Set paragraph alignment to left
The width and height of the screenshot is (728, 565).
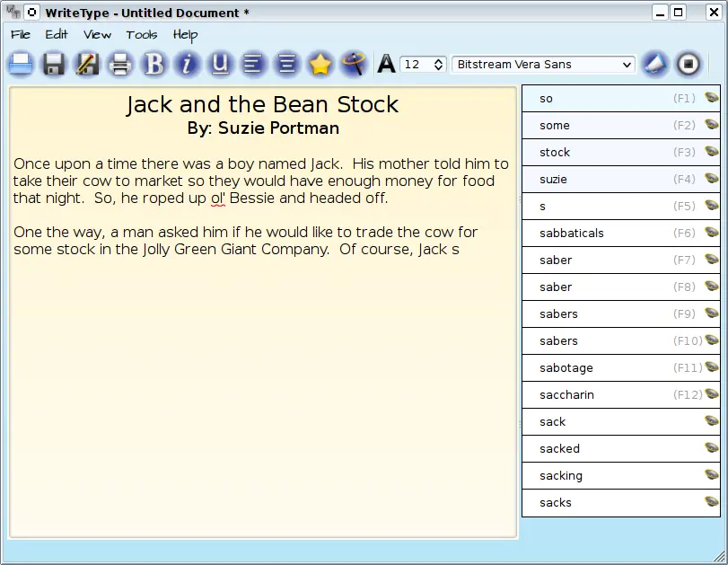(253, 64)
